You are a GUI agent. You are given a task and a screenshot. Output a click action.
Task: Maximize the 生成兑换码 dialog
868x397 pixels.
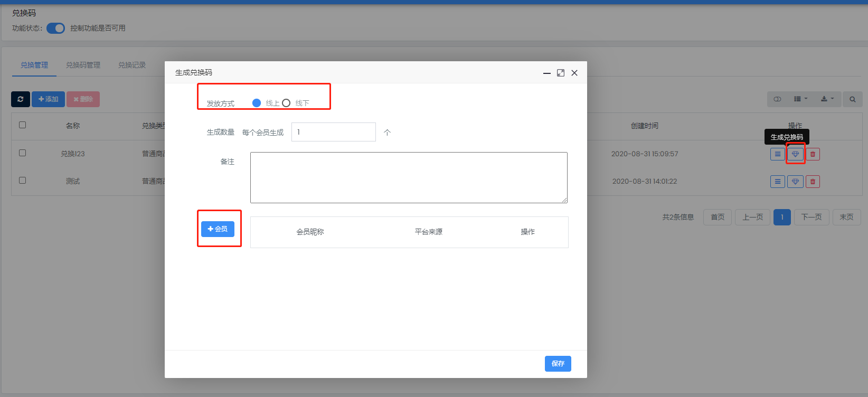(561, 73)
